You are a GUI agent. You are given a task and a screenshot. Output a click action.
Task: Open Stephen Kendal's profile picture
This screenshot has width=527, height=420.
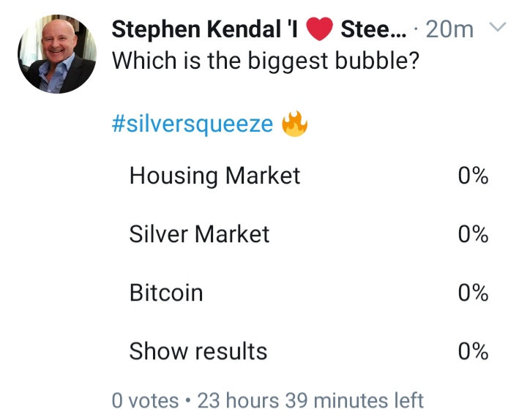57,56
